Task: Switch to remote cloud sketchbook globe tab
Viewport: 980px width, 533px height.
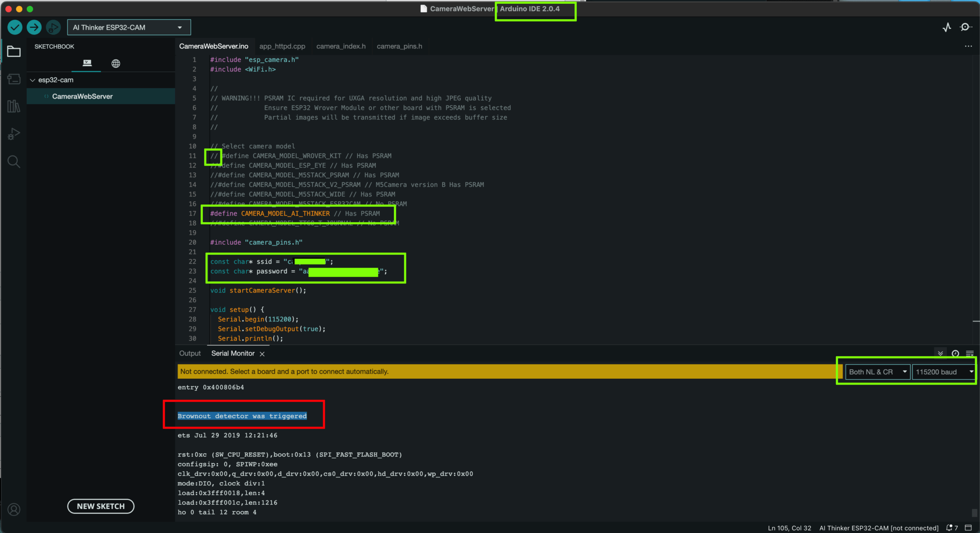Action: [x=116, y=63]
